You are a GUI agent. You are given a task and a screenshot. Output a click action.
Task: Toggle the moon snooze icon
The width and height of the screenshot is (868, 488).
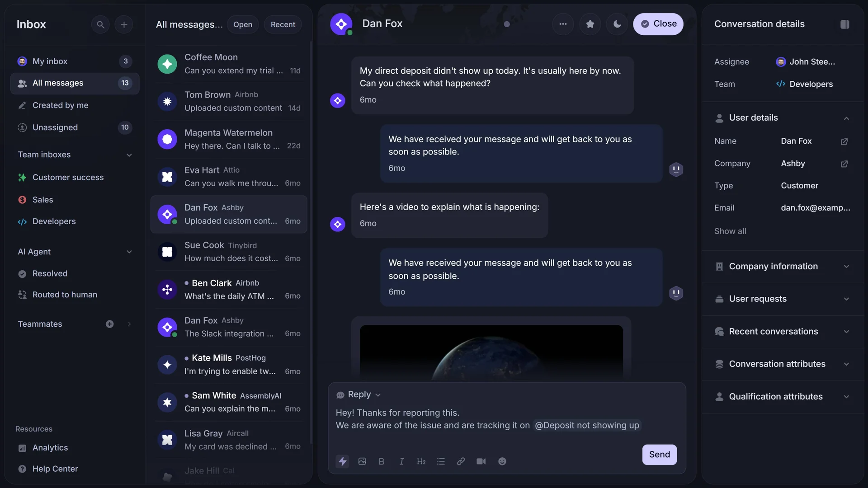pyautogui.click(x=617, y=24)
